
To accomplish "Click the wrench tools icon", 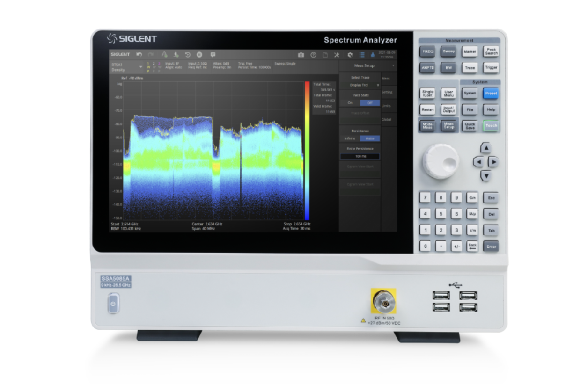I will tap(337, 55).
